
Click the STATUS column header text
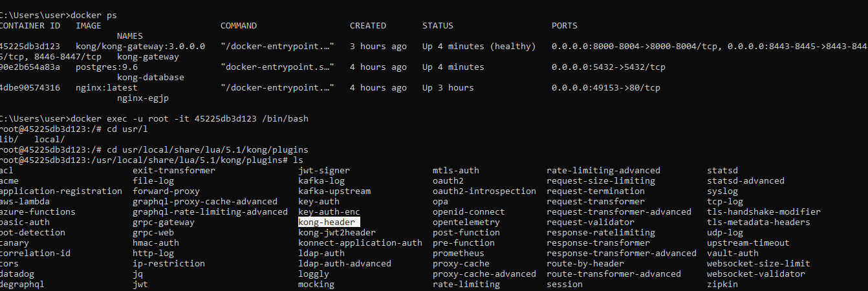438,26
